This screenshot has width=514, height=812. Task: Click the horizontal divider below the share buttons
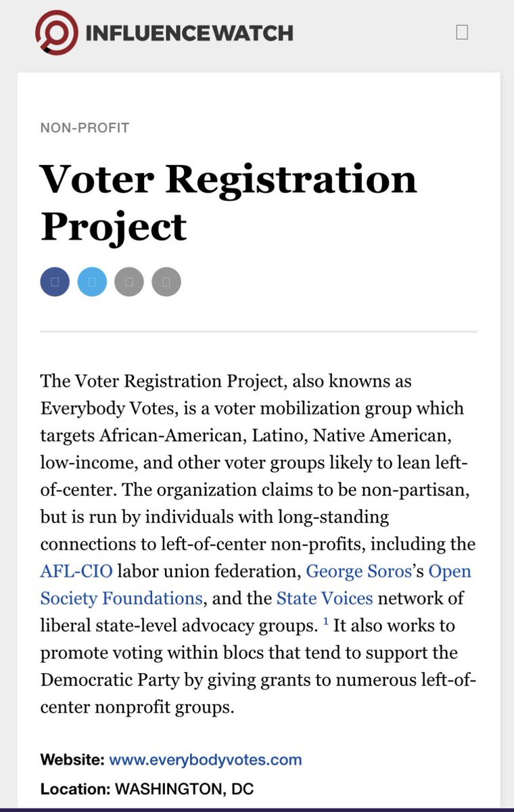click(258, 332)
